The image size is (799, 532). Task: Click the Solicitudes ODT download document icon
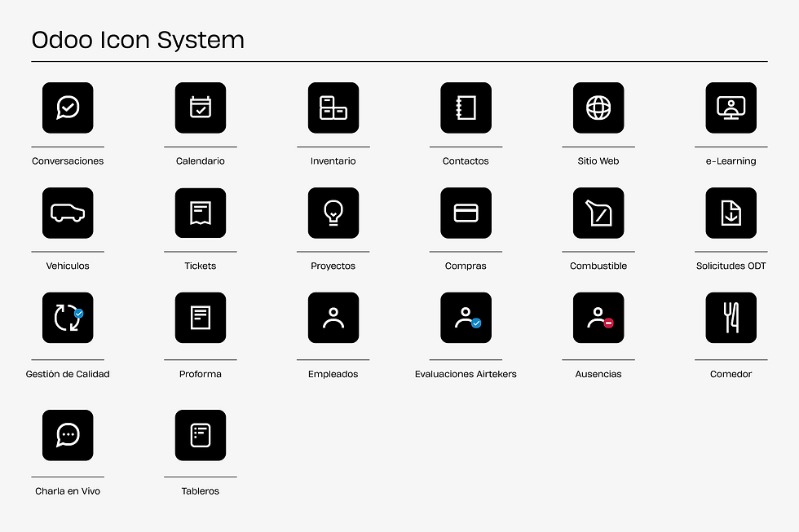[x=731, y=213]
